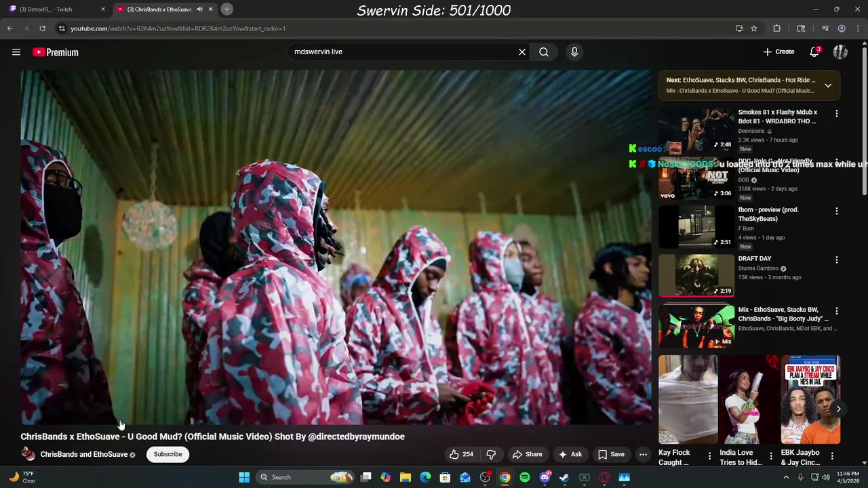Play the DDG Not Friendly vevo thumbnail
The width and height of the screenshot is (868, 488).
tap(696, 178)
